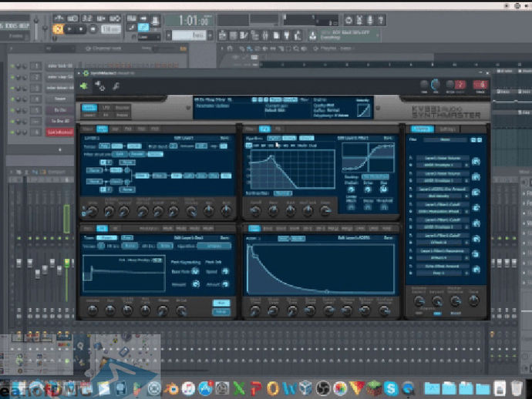This screenshot has height=399, width=532.
Task: Select the Poly voices button in the layer panel
Action: (x=104, y=146)
